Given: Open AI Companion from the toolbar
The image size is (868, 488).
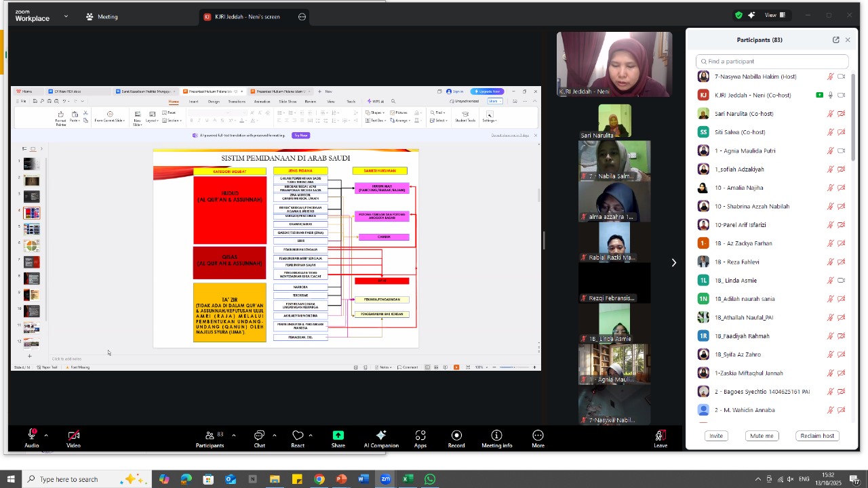Looking at the screenshot, I should pos(381,436).
